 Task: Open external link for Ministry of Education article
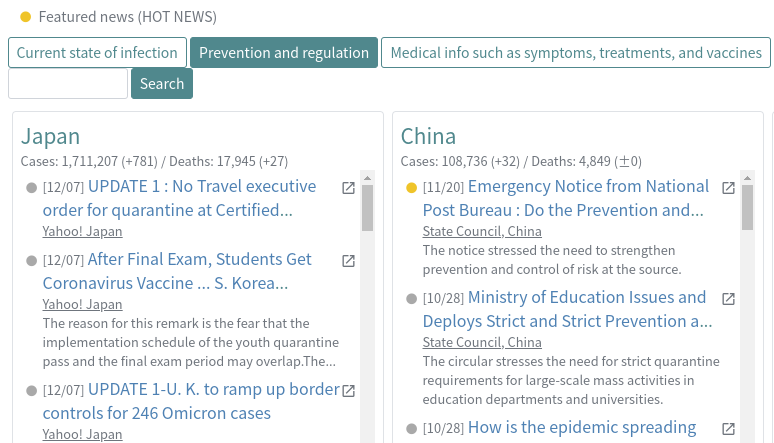[x=729, y=299]
